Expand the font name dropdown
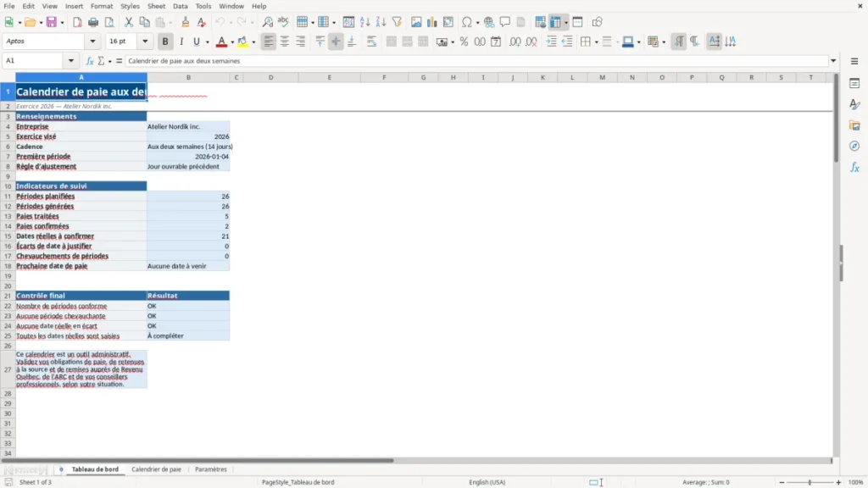The width and height of the screenshot is (868, 488). coord(92,42)
